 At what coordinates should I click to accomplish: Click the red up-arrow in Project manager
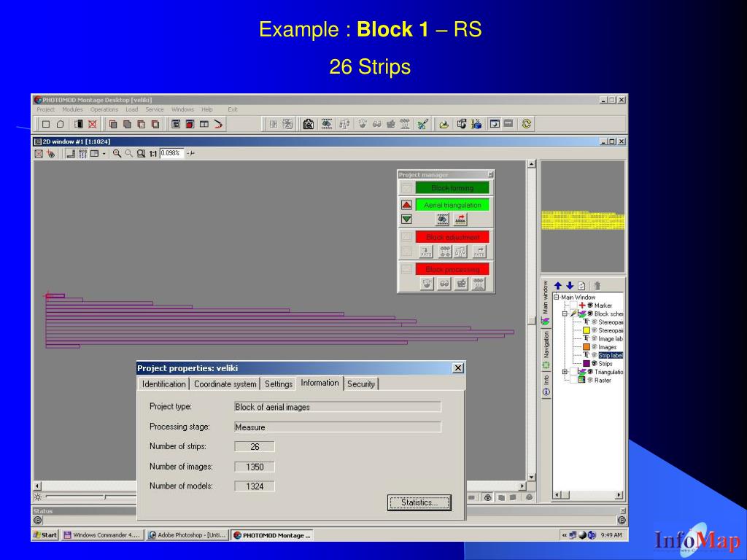[x=406, y=205]
